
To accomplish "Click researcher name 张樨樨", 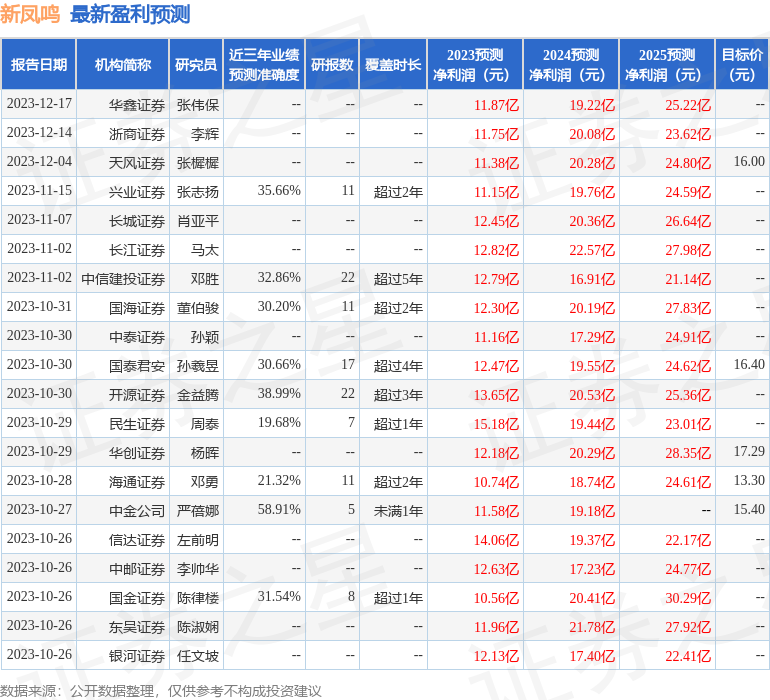I will click(x=198, y=163).
